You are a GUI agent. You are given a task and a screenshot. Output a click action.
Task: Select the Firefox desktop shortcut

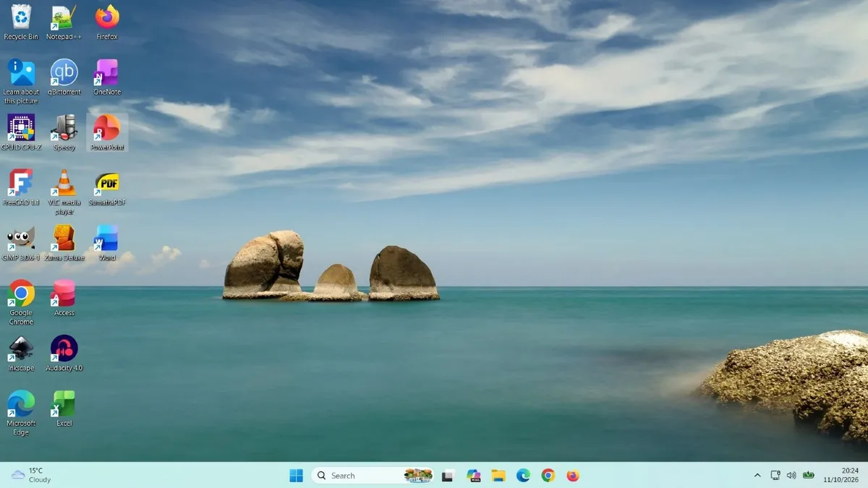107,22
